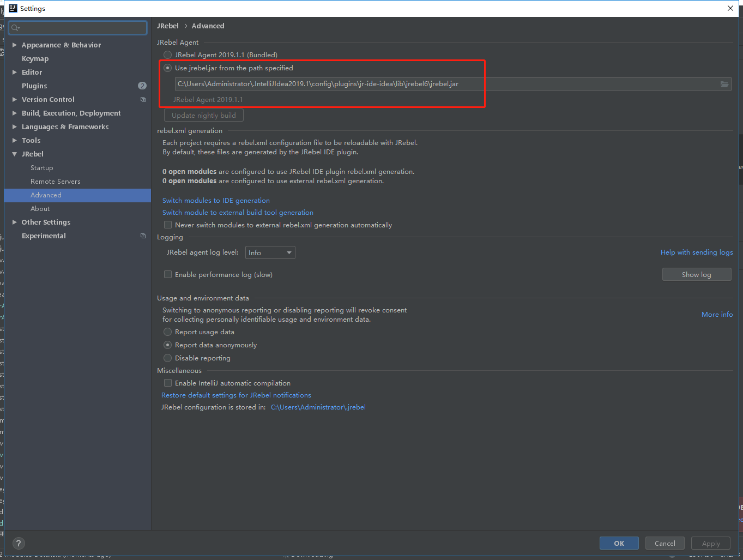Click the project-level icon beside Experimental

[143, 236]
